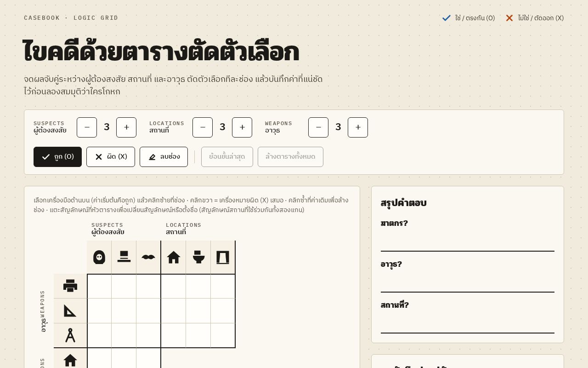Select the ผิด (X) cross tool
This screenshot has width=588, height=368.
(x=111, y=157)
